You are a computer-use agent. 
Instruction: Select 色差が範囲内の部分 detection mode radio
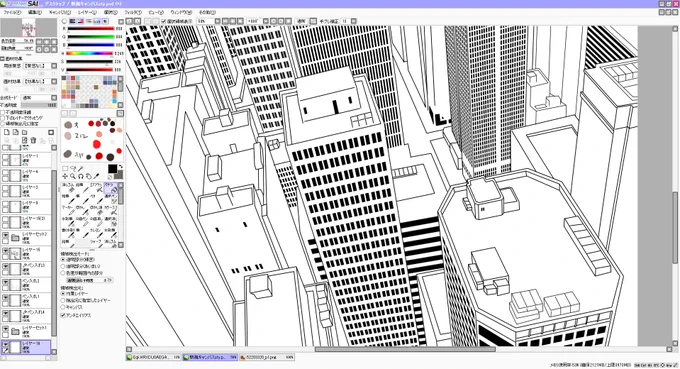tap(63, 273)
